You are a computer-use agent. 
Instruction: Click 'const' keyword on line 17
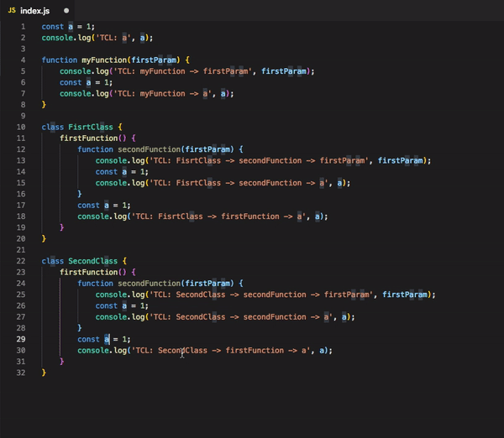click(89, 206)
